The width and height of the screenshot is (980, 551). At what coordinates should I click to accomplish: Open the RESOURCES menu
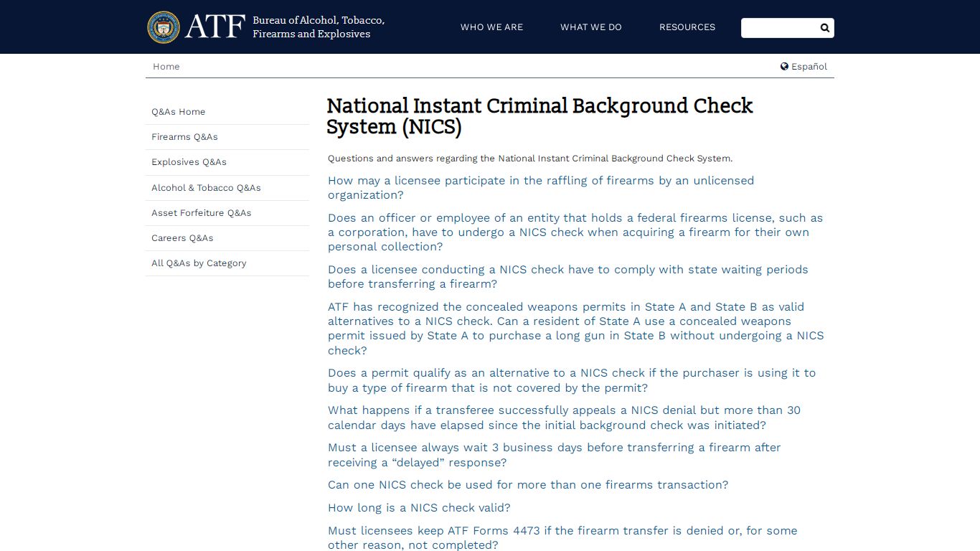pos(687,27)
